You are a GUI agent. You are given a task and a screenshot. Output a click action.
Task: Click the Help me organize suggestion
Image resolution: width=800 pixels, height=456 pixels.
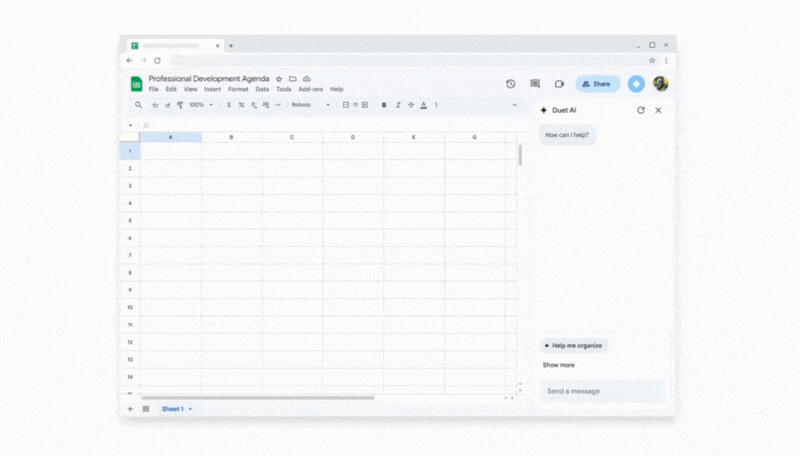[x=573, y=345]
